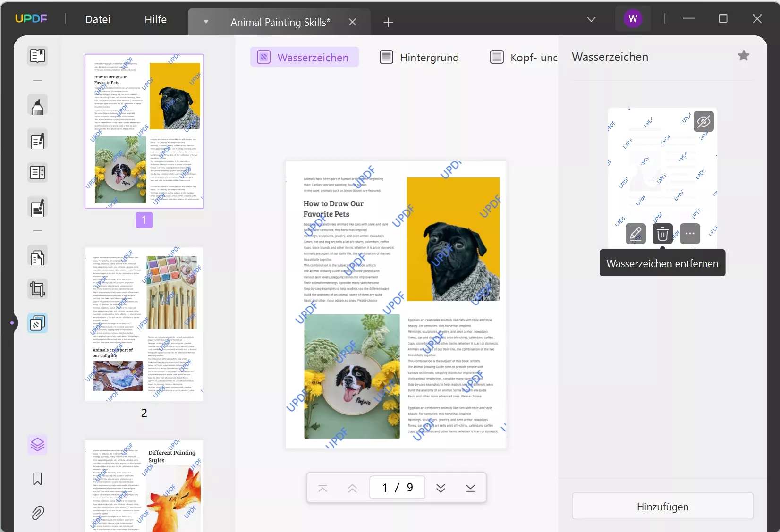Open the Edit PDF tool

tap(37, 140)
